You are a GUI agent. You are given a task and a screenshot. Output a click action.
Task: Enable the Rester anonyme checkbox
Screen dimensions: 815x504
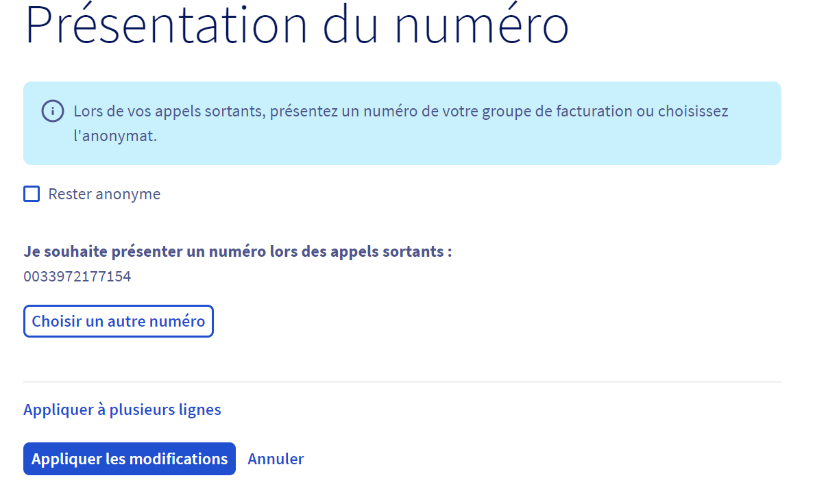point(32,194)
